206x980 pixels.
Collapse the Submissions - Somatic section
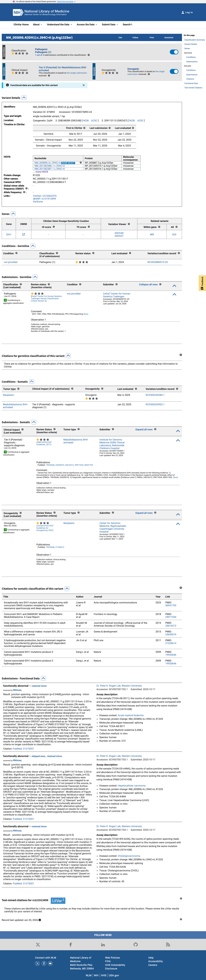tap(34, 422)
